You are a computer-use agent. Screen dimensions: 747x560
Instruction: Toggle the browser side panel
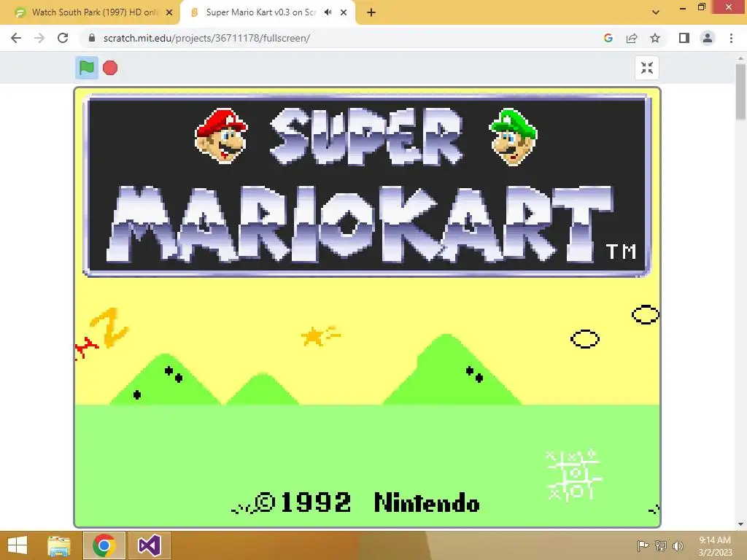pos(684,38)
